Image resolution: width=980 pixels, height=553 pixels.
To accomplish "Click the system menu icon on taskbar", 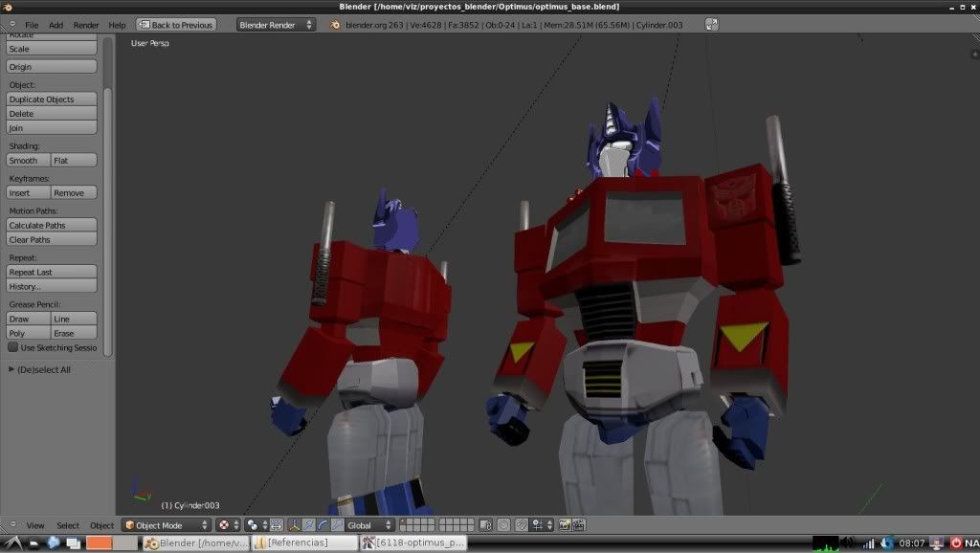I will click(x=13, y=543).
